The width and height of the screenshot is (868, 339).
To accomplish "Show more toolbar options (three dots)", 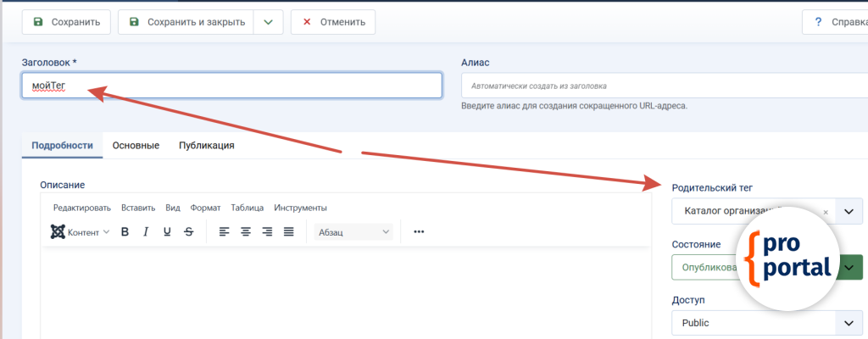I will point(419,232).
